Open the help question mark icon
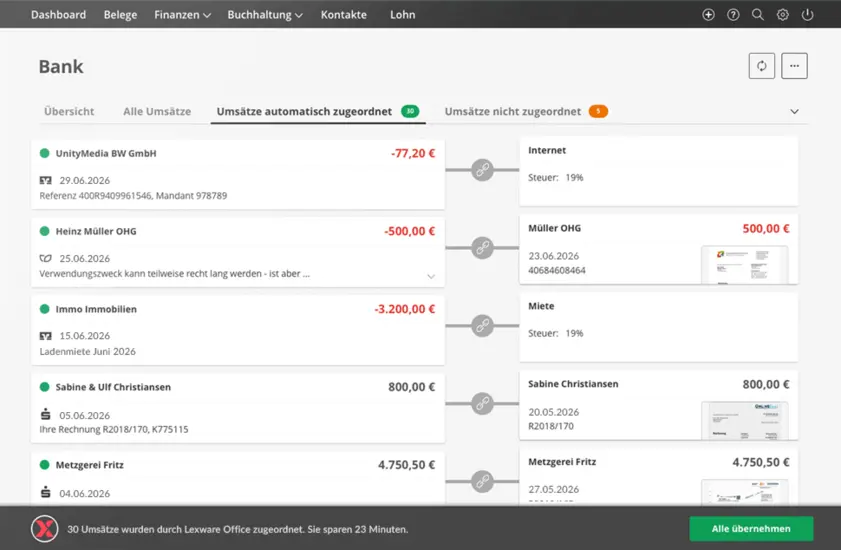Viewport: 841px width, 550px height. 733,15
